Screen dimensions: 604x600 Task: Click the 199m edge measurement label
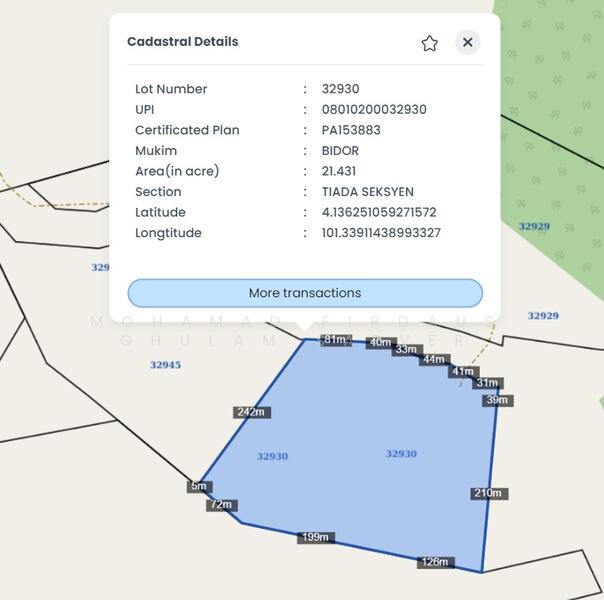(x=314, y=537)
